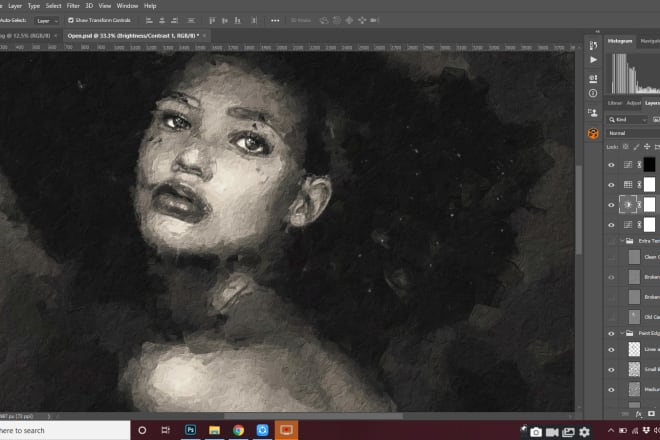Screen dimensions: 660x440
Task: Hide the Medium layer in Paint Edges
Action: [x=611, y=389]
